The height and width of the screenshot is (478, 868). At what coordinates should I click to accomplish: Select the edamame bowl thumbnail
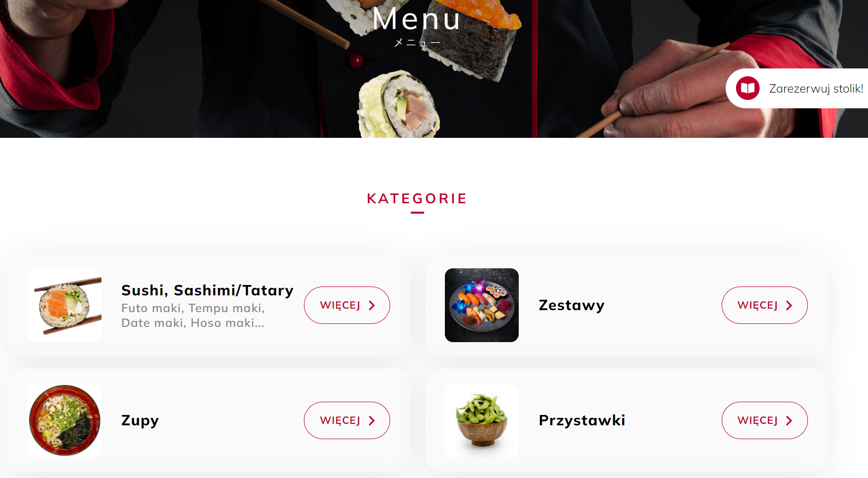coord(482,420)
